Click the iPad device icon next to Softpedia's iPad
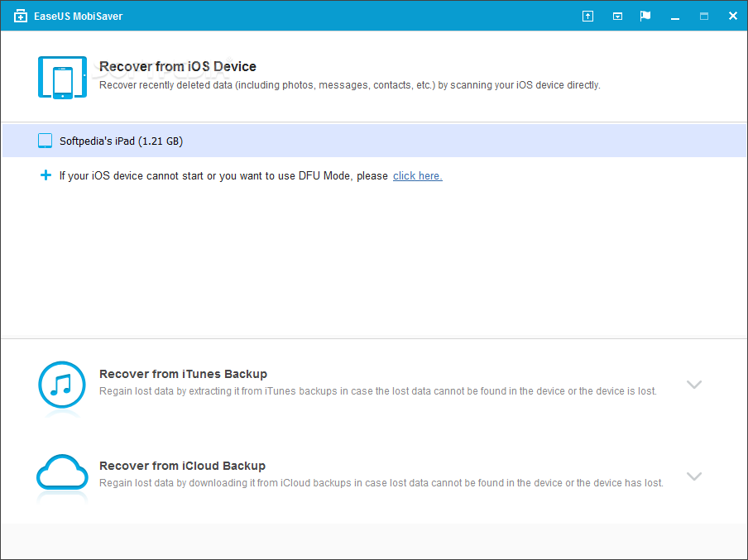Screen dimensions: 748x560 [x=45, y=141]
